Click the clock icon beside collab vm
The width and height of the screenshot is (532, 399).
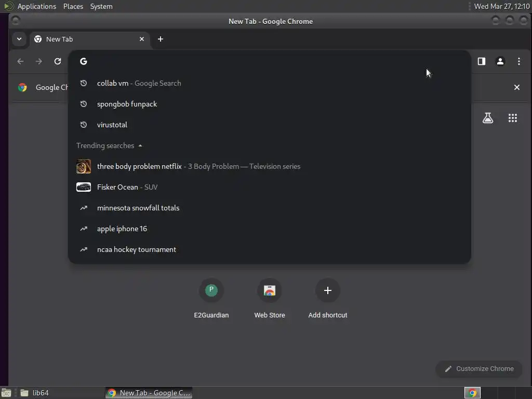click(84, 83)
